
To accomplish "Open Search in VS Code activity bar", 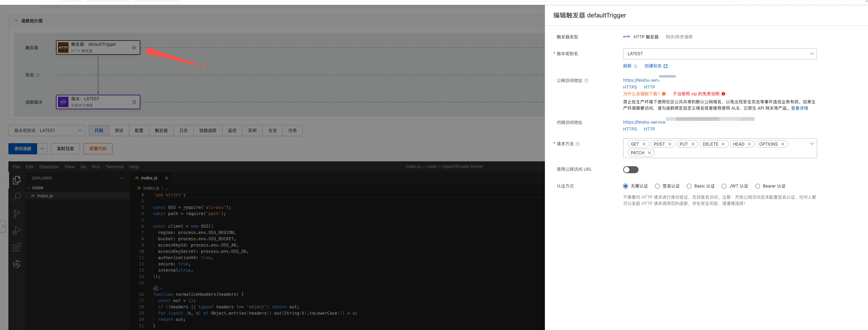I will click(x=16, y=197).
